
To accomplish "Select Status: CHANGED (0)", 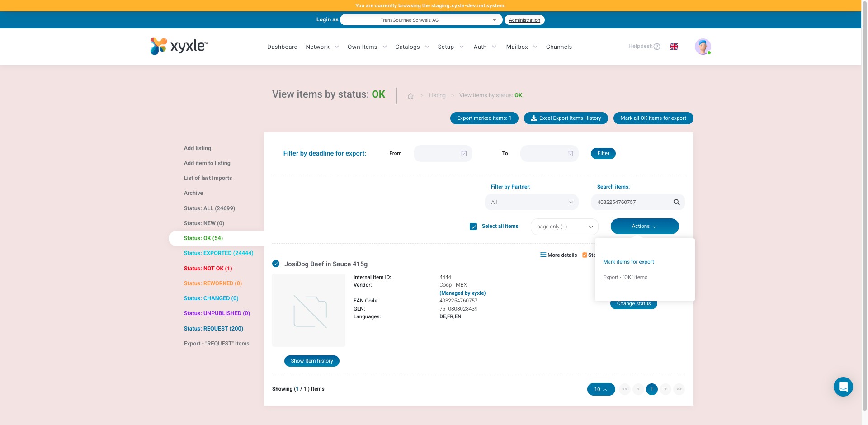I will [x=211, y=298].
